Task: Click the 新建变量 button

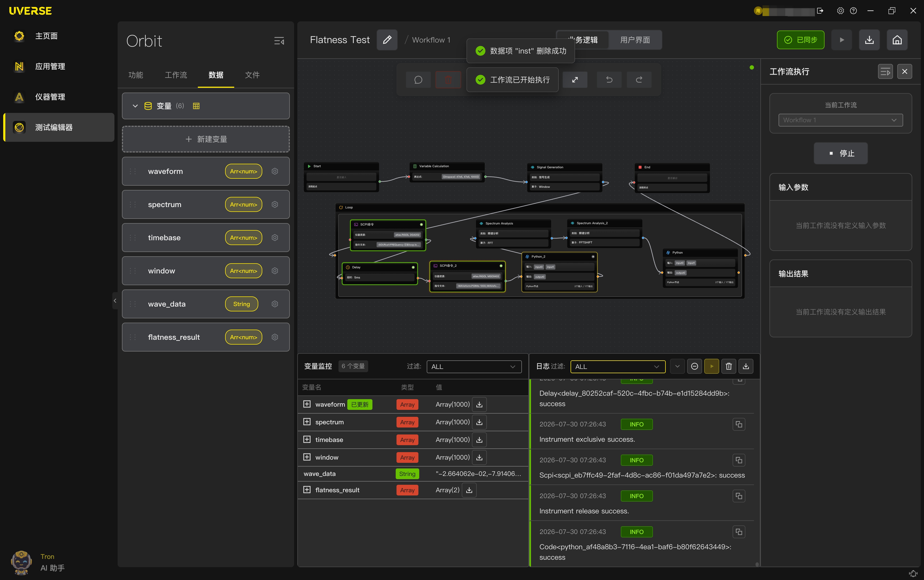Action: coord(206,139)
